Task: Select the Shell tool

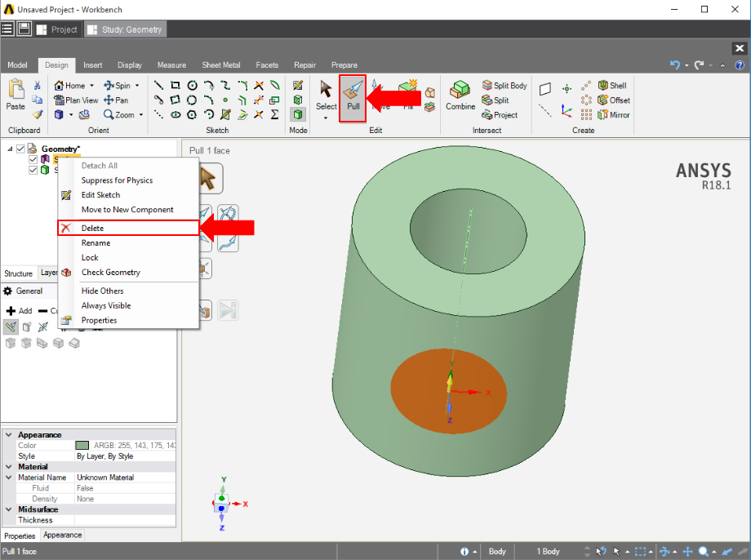Action: coord(612,85)
